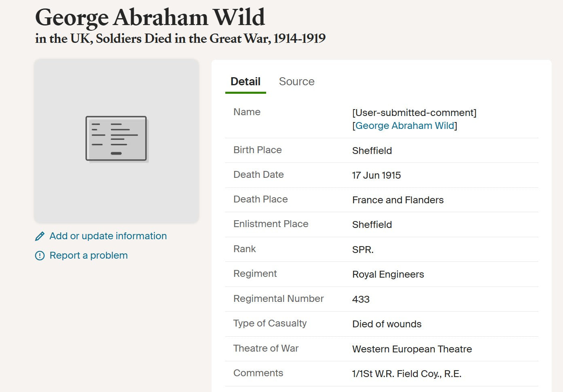Click the Regiment value Royal Engineers

(x=388, y=274)
